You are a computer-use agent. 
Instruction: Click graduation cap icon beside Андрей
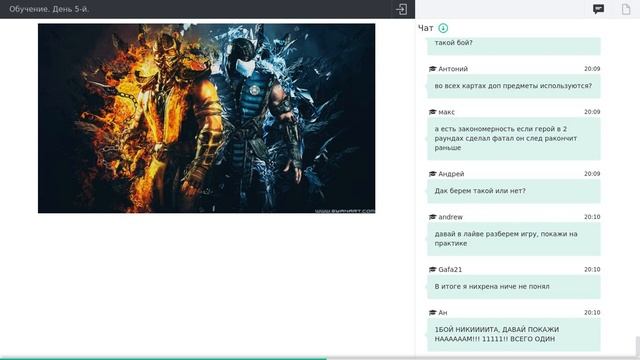pyautogui.click(x=433, y=174)
